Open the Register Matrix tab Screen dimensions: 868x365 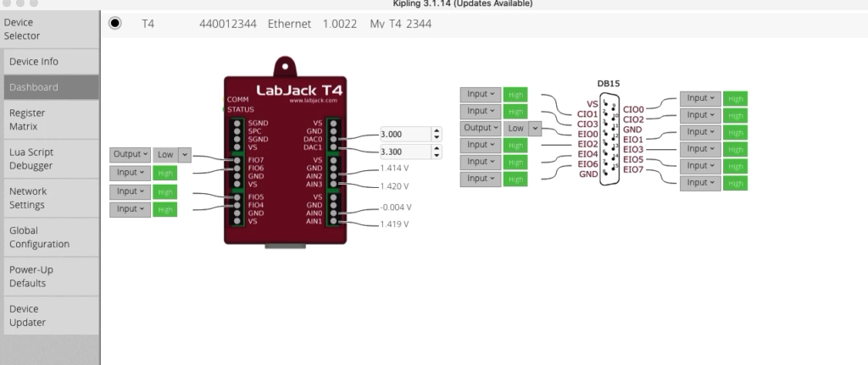point(52,119)
